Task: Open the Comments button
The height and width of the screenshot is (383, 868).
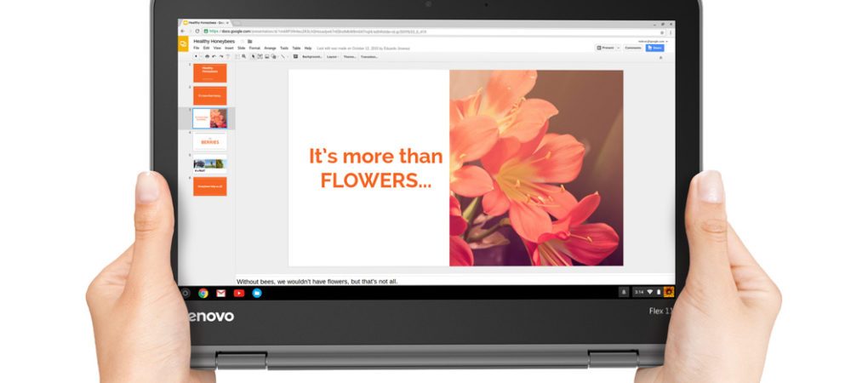Action: (633, 48)
